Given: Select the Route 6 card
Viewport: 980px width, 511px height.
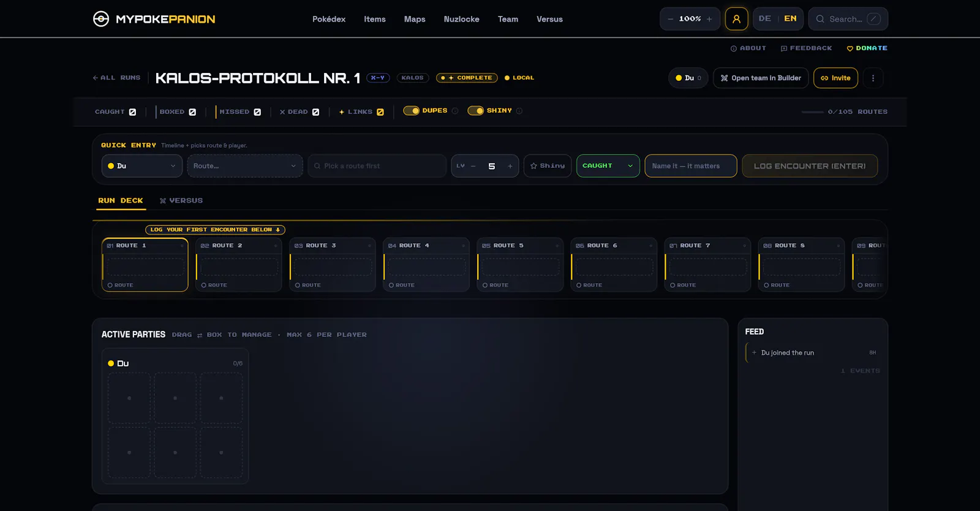Looking at the screenshot, I should [614, 265].
